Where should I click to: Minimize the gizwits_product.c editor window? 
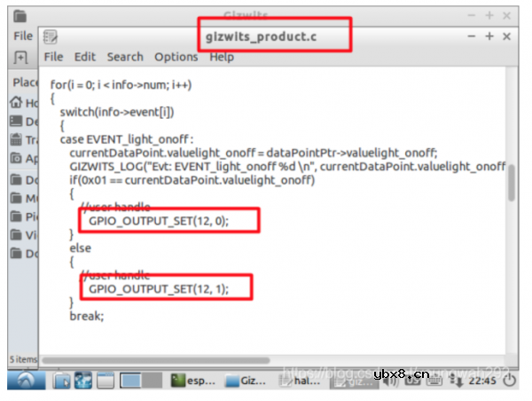(471, 36)
